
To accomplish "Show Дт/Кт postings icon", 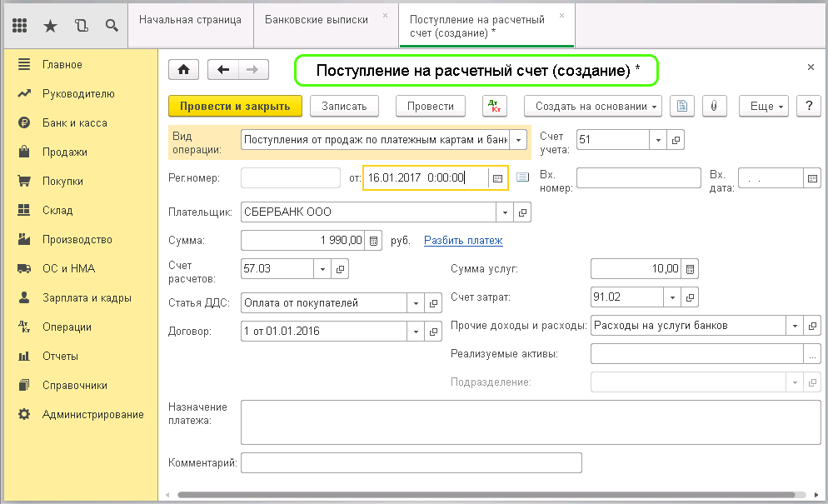I will pos(495,106).
